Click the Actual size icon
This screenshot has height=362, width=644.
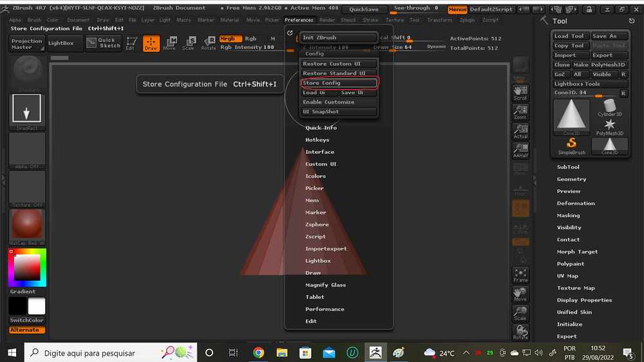pos(520,131)
